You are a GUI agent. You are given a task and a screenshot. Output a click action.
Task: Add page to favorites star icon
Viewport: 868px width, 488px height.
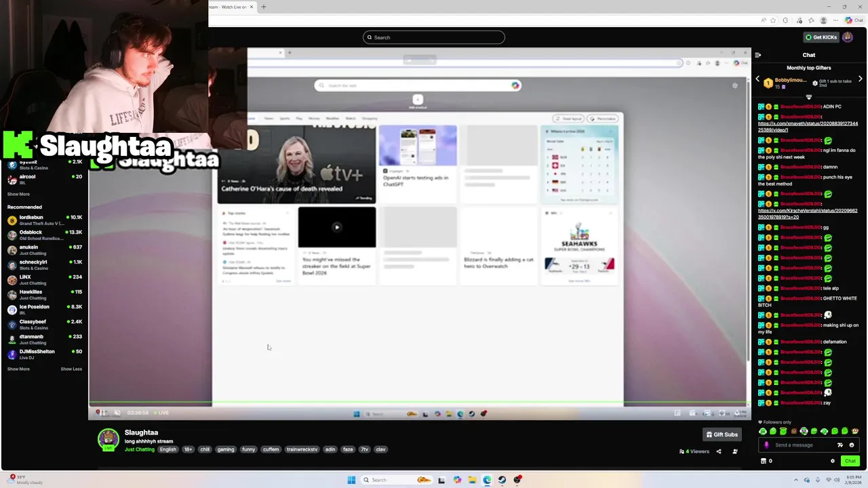[x=774, y=21]
